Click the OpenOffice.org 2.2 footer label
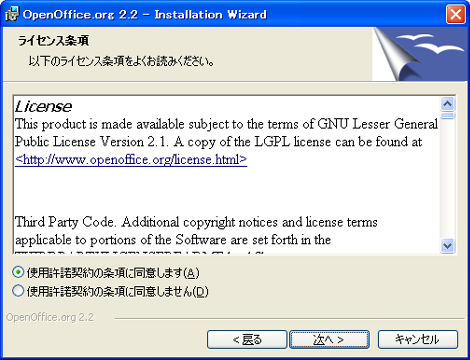Viewport: 470px width, 360px height. [50, 317]
